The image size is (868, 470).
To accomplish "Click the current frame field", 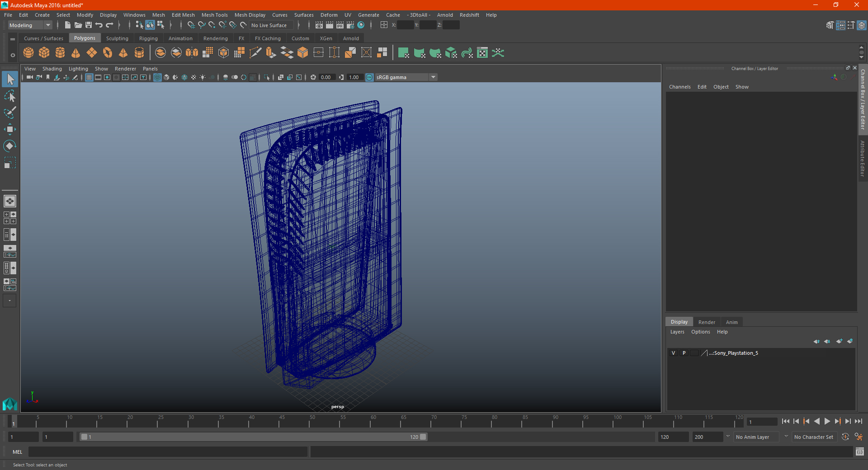I will [x=762, y=422].
